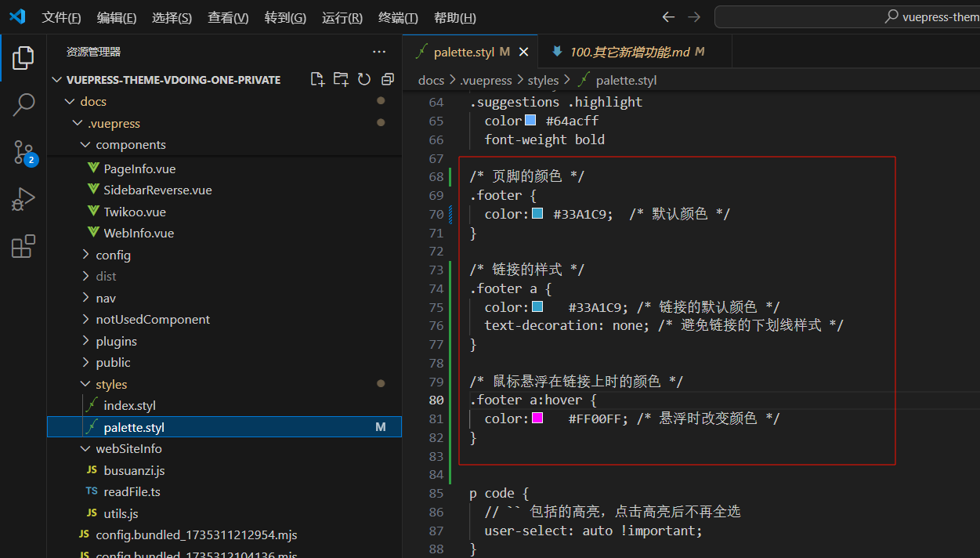
Task: Open the 终端(T) menu
Action: point(398,17)
